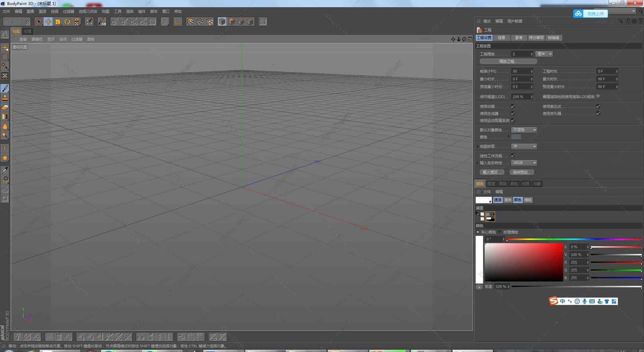Select the Rotate tool in the top toolbar
Viewport: 644px width, 352px height.
(x=67, y=22)
